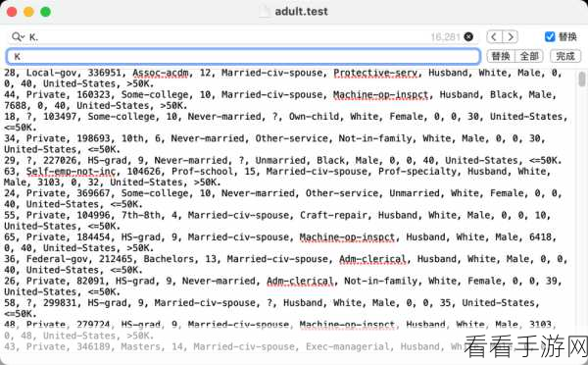The height and width of the screenshot is (365, 588).
Task: Close the window with red button
Action: click(12, 12)
